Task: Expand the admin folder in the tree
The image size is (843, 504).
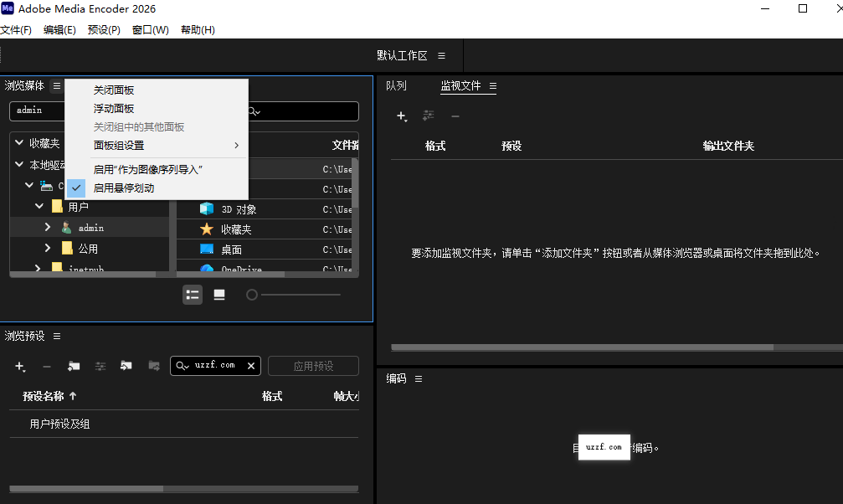Action: click(48, 226)
